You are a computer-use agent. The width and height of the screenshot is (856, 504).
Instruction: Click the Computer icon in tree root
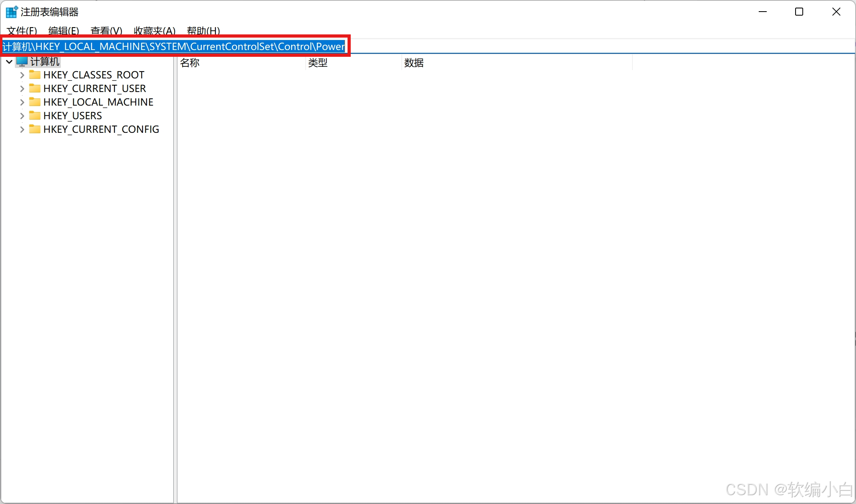[22, 62]
